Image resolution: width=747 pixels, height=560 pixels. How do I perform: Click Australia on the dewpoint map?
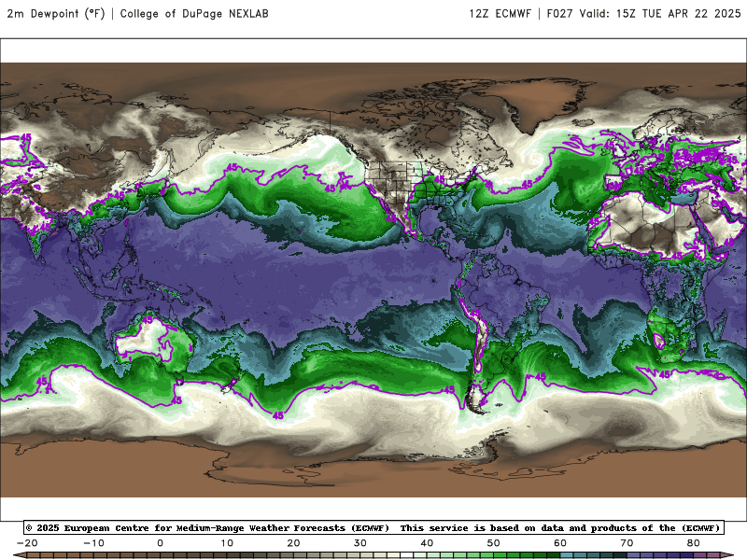(154, 339)
